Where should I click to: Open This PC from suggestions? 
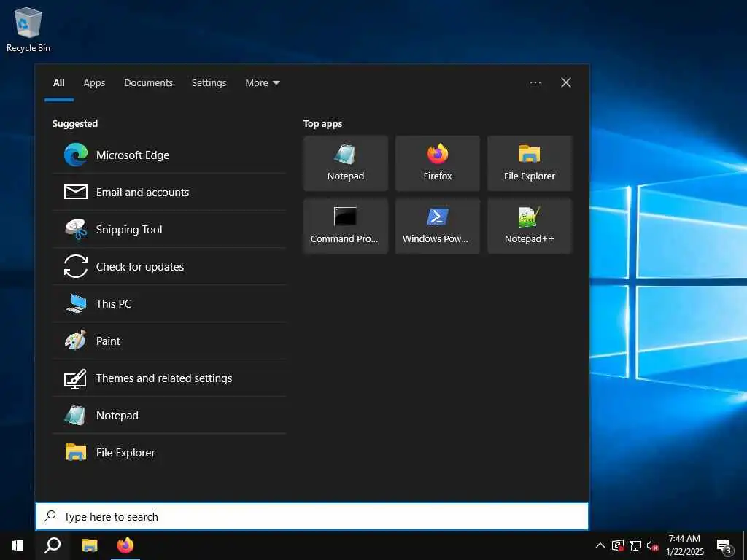pos(169,304)
